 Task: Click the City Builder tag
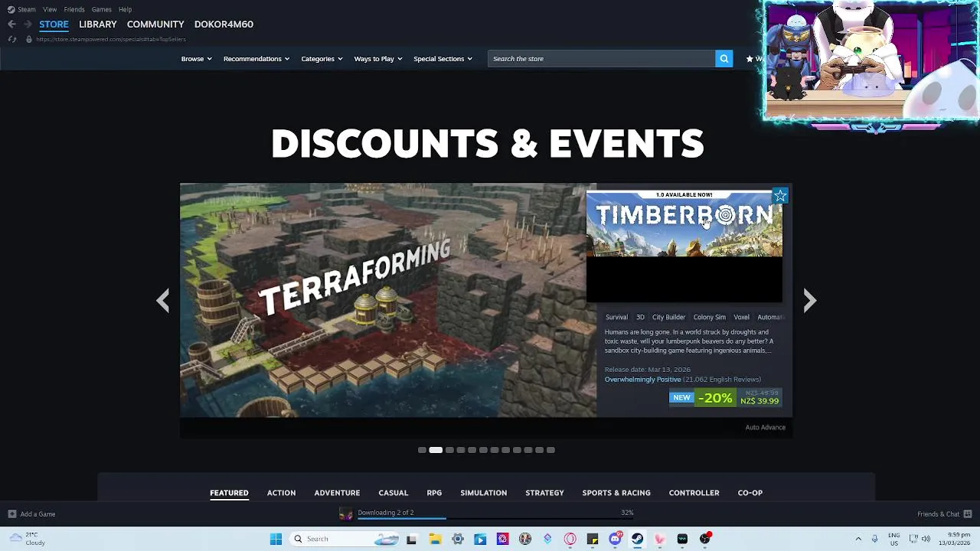[668, 318]
